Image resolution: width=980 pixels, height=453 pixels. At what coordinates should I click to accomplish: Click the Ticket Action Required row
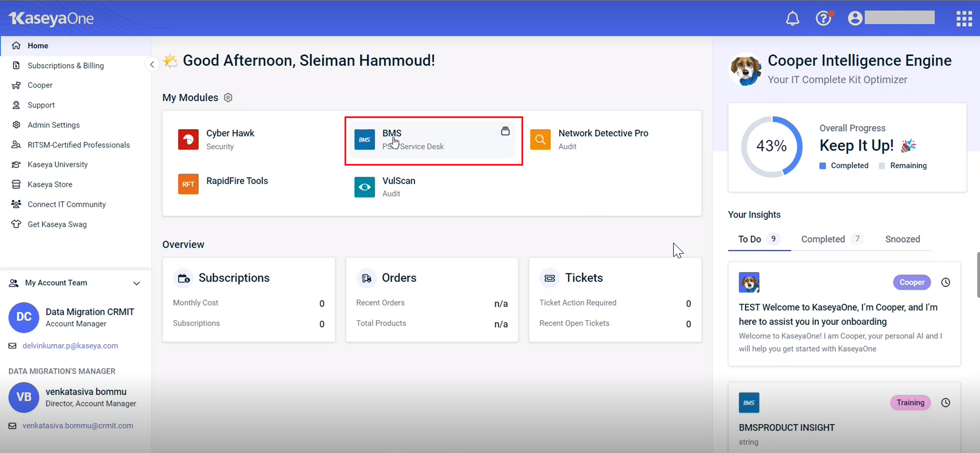tap(615, 303)
